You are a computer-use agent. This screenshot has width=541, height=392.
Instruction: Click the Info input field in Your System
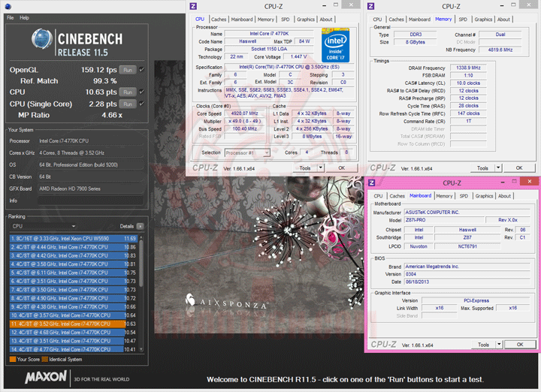click(x=90, y=201)
